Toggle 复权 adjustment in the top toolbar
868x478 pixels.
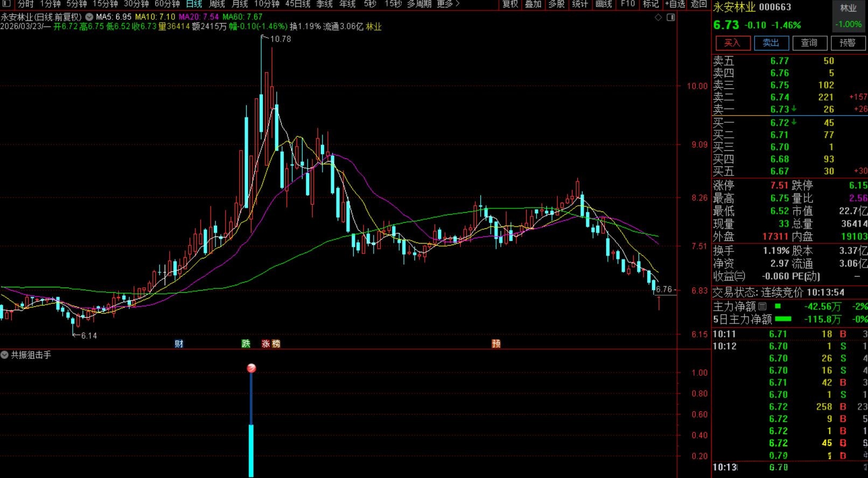coord(510,4)
